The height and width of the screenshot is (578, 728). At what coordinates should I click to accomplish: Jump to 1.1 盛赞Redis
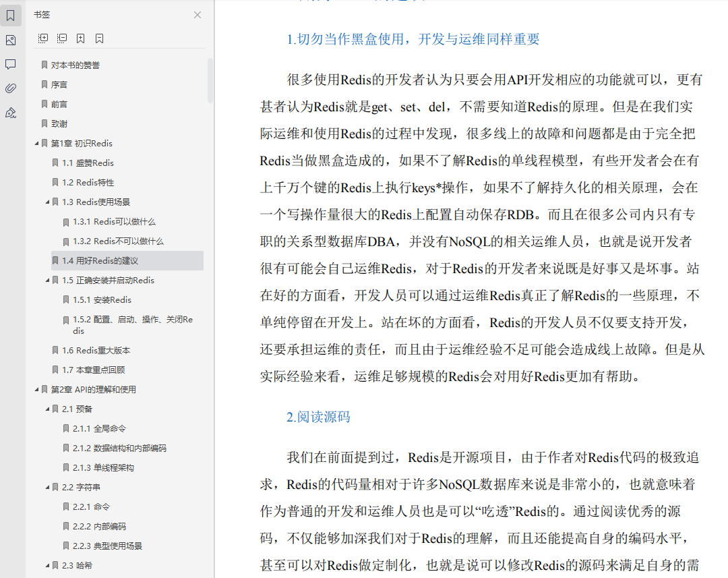click(x=88, y=163)
